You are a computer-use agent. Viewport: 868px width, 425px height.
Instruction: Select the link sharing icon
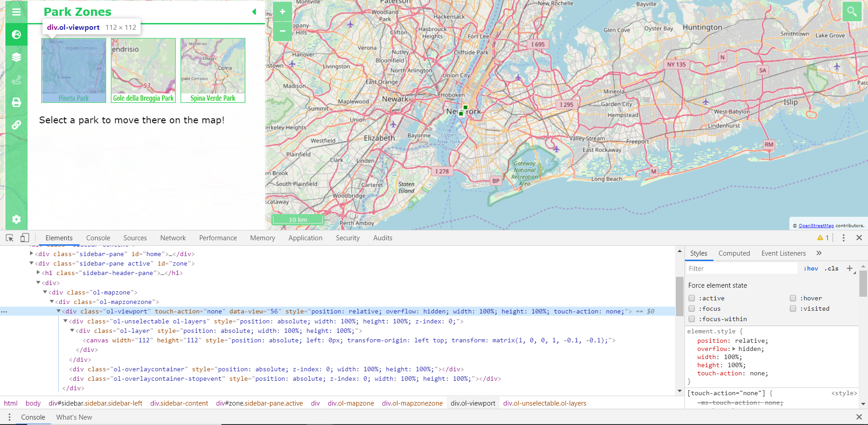click(x=17, y=125)
